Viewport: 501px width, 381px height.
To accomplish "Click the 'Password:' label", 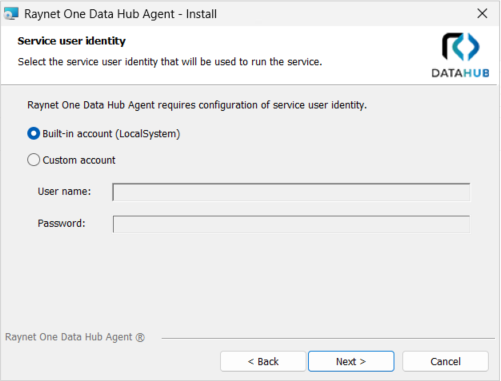I will pyautogui.click(x=61, y=223).
